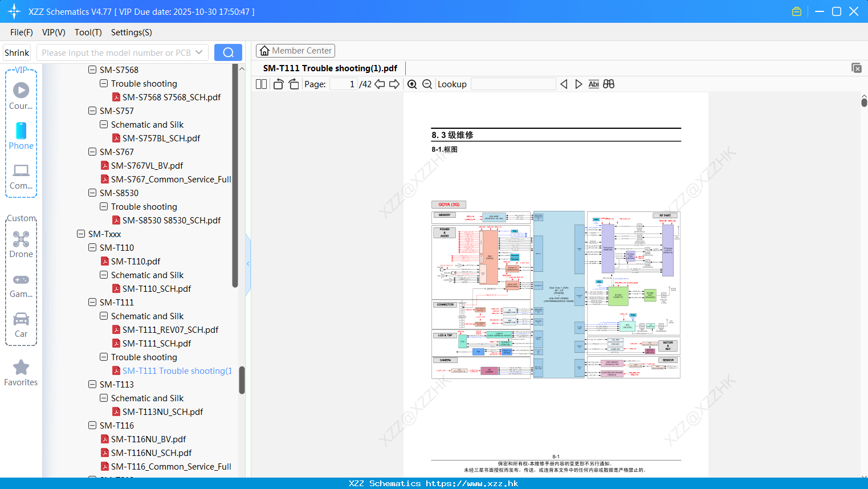This screenshot has height=489, width=868.
Task: Open SM-T111_SCH.pdf
Action: (x=157, y=343)
